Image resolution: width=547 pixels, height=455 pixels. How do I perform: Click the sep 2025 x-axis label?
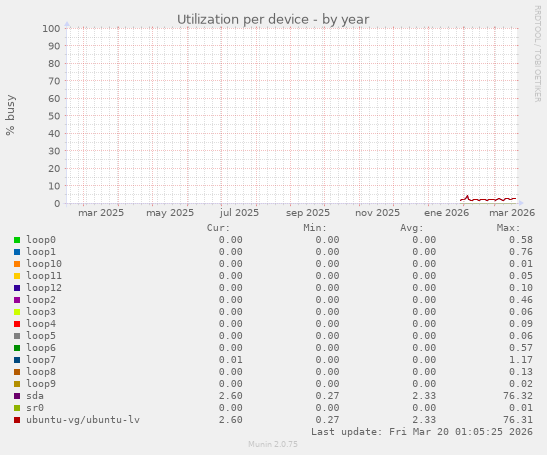[x=308, y=212]
